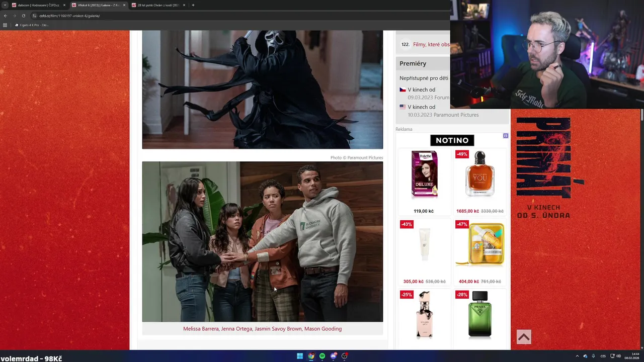The image size is (644, 362).
Task: Click the 'Reklama' label
Action: click(x=404, y=129)
